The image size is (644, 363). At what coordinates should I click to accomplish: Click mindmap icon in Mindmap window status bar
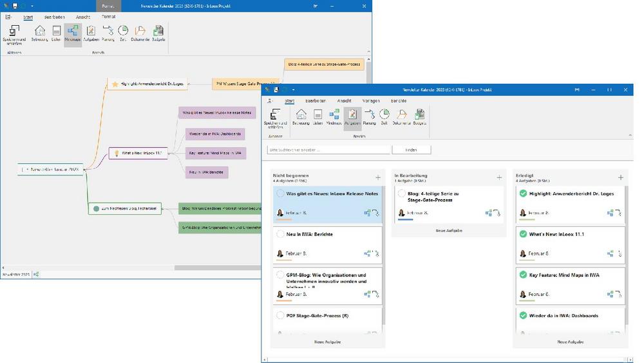(x=36, y=274)
